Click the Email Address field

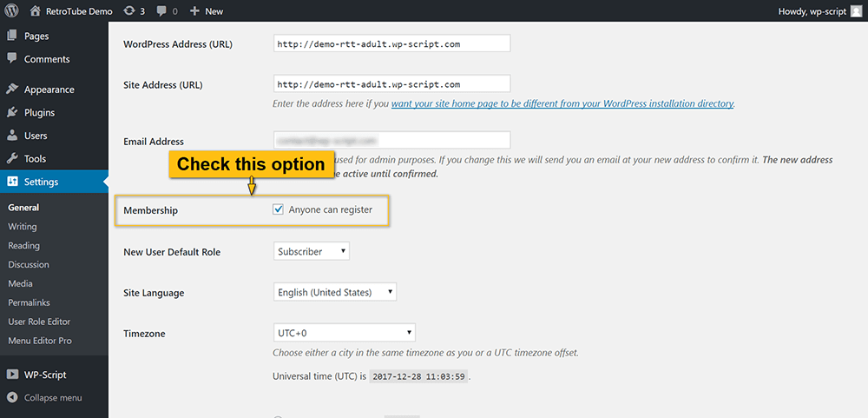[392, 140]
